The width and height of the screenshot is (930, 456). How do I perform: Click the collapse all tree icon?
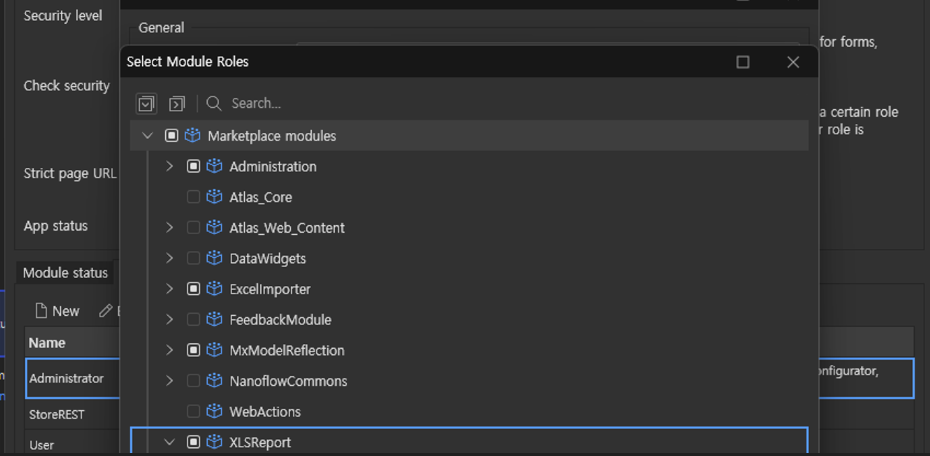177,104
